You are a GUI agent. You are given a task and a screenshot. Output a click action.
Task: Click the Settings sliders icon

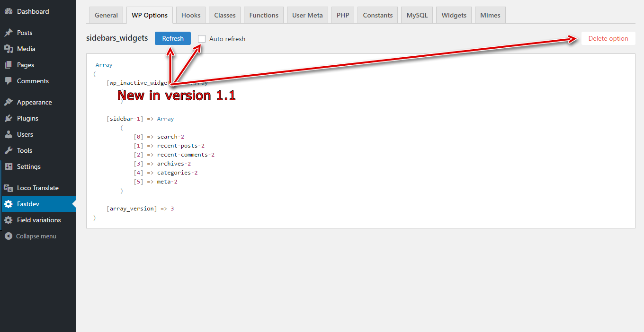(9, 166)
